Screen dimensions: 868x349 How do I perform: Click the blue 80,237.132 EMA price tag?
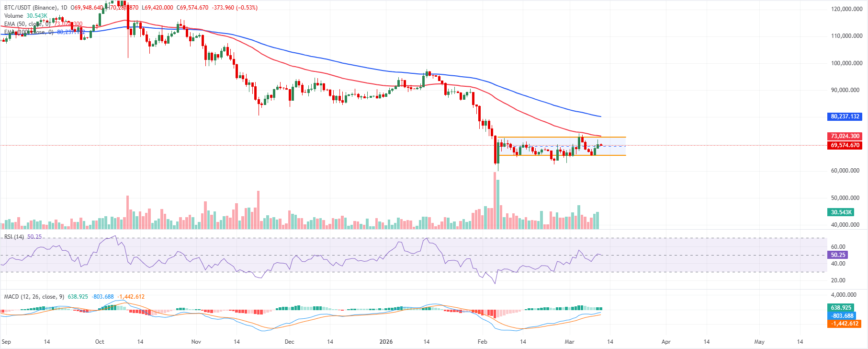845,116
